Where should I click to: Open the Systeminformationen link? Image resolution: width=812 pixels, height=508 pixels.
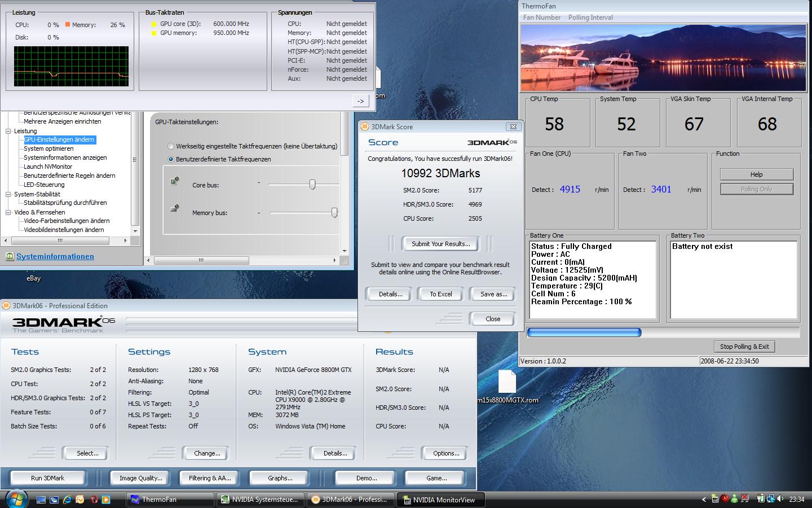tap(55, 256)
